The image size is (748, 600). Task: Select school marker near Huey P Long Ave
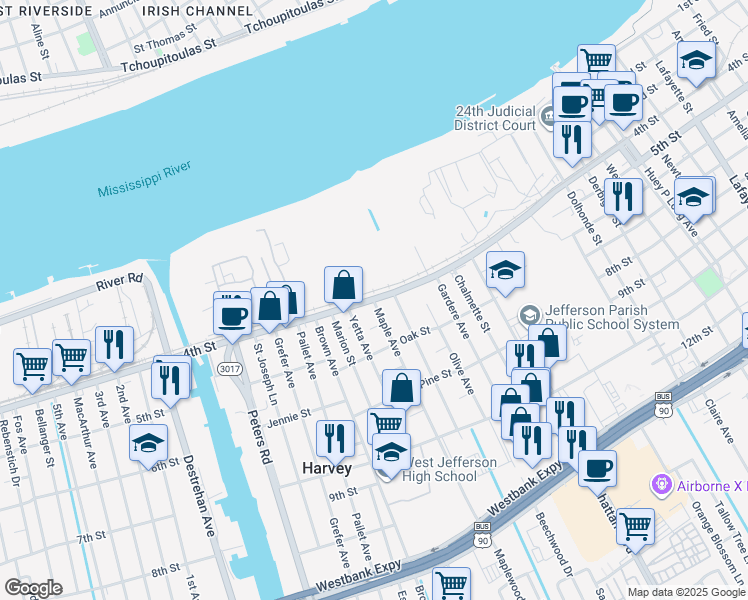point(693,200)
